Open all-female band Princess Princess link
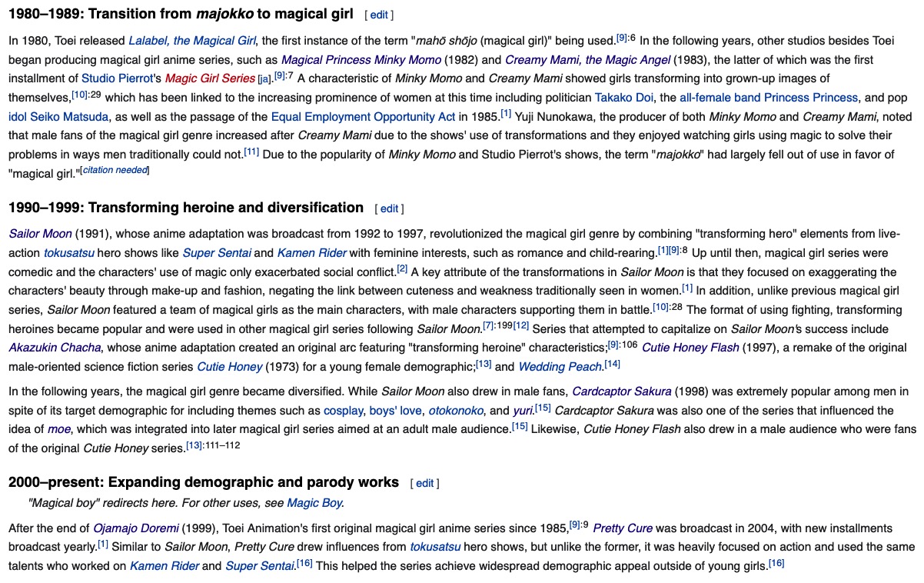Image resolution: width=924 pixels, height=583 pixels. pos(769,98)
